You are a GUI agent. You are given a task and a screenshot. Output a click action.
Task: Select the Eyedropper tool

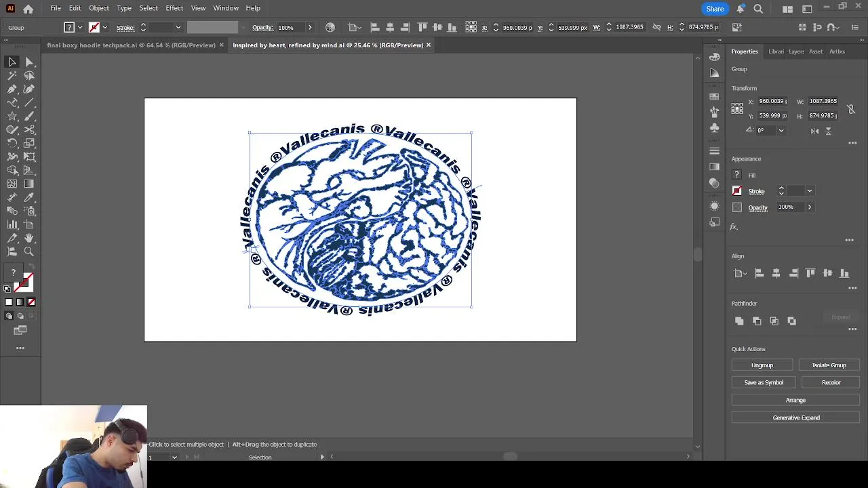[29, 197]
